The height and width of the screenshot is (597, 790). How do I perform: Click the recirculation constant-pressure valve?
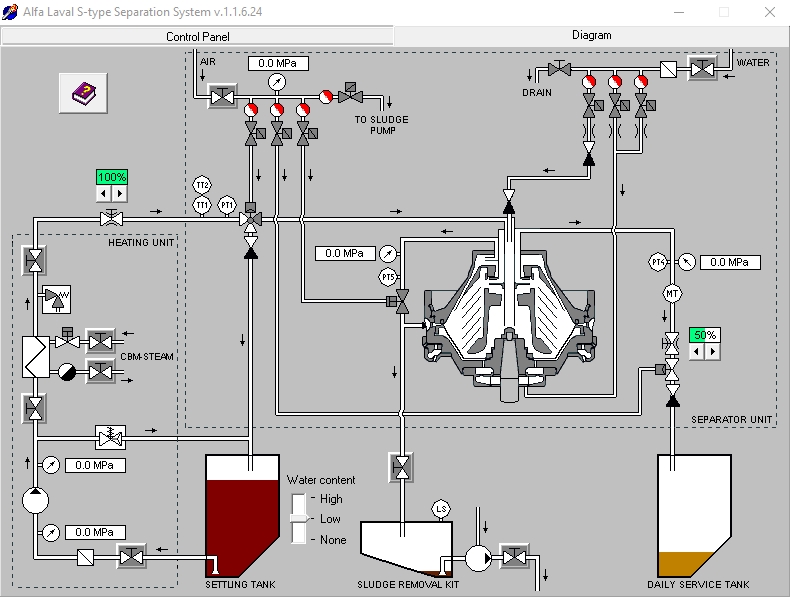(x=110, y=437)
